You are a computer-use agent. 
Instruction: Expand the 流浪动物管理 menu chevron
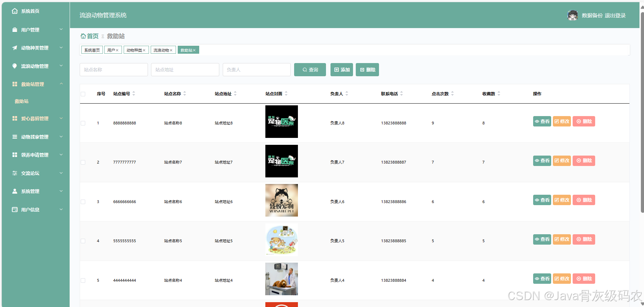61,66
